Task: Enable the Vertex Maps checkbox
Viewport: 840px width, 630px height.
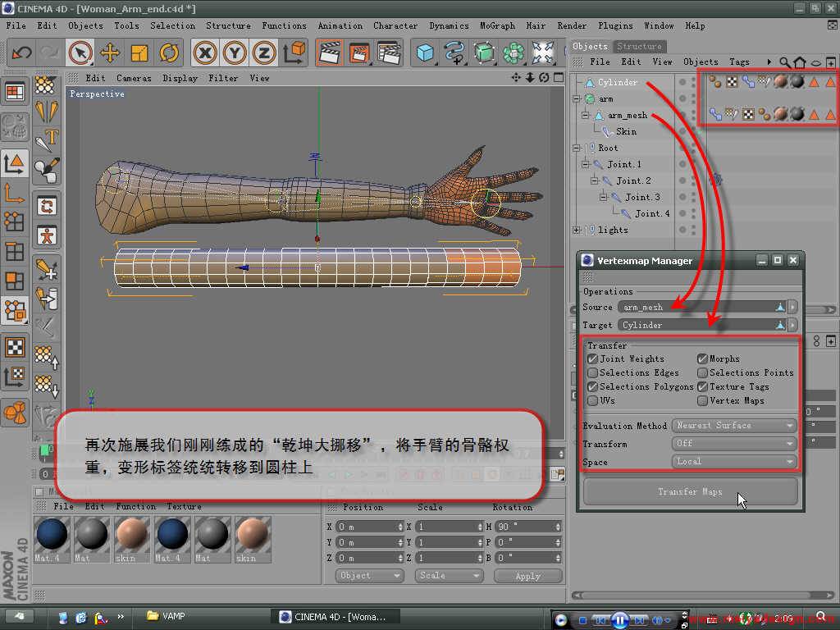Action: 703,401
